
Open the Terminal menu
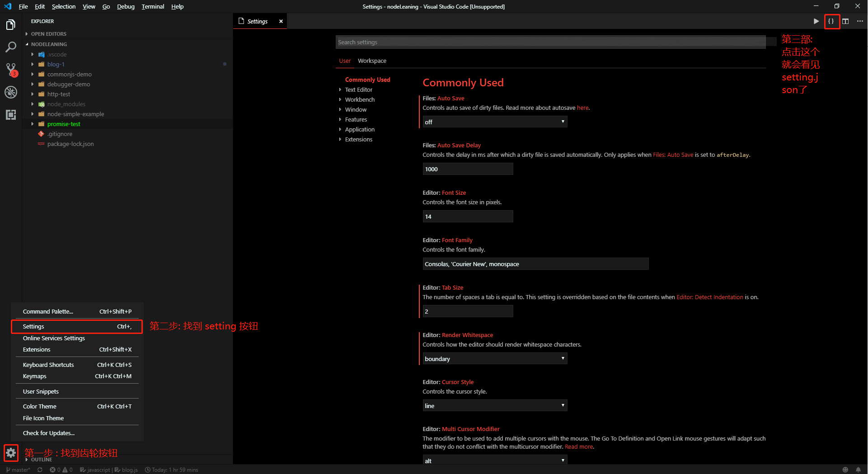point(153,6)
